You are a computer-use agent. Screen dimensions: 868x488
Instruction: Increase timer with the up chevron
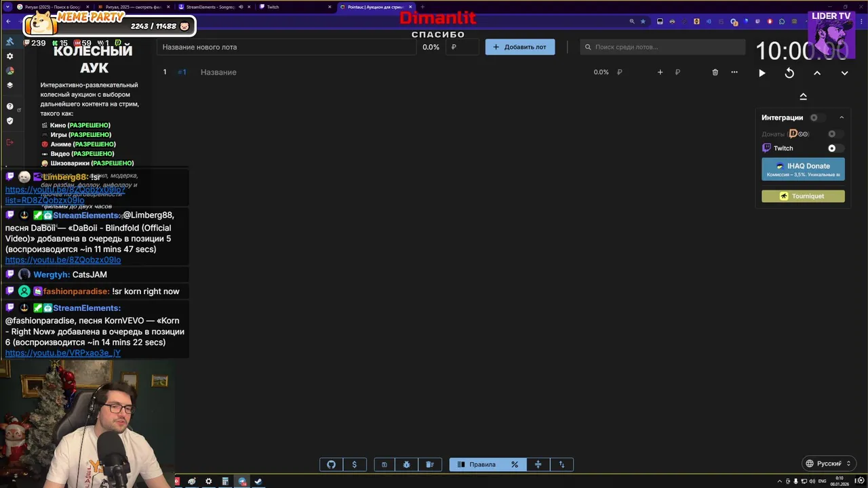pos(817,73)
